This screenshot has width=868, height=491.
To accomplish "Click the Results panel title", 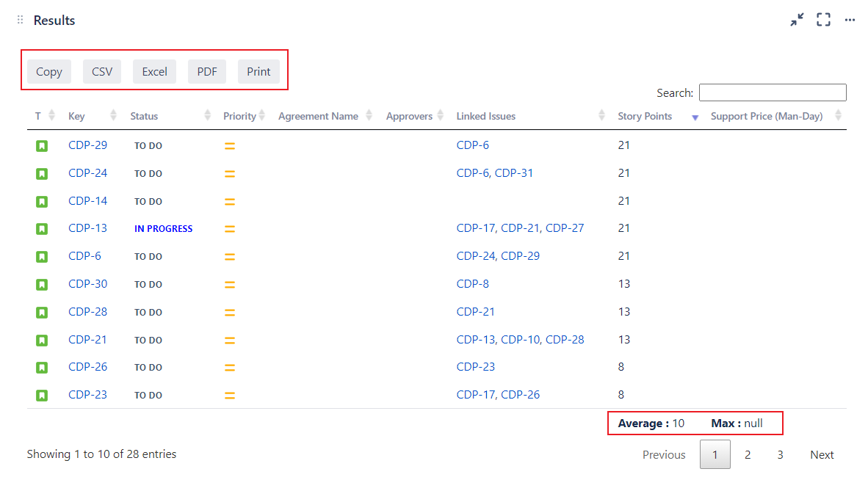I will [x=54, y=21].
